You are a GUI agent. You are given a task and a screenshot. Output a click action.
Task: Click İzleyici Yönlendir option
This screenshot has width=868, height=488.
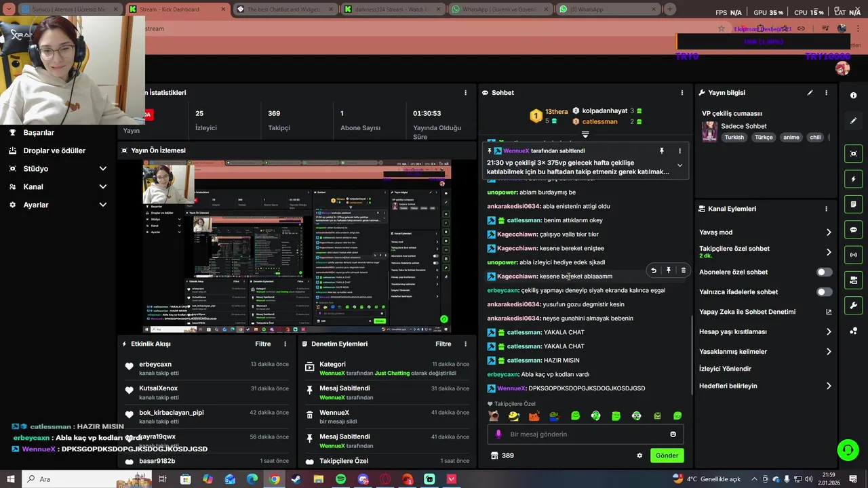pyautogui.click(x=725, y=369)
